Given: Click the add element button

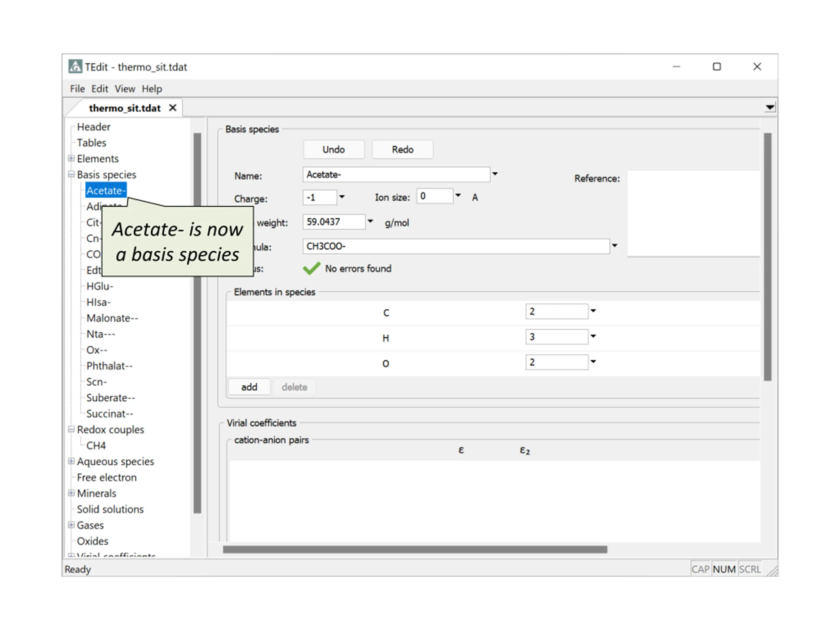Looking at the screenshot, I should click(x=249, y=387).
